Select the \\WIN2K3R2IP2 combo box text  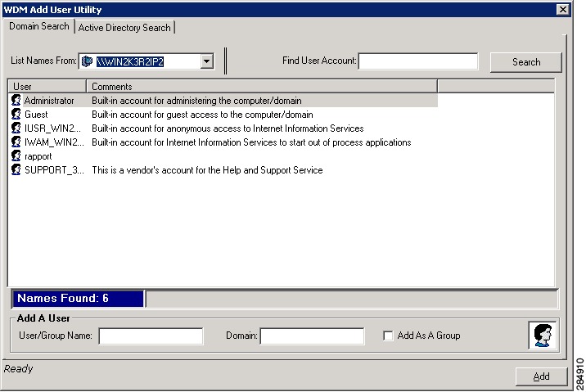click(130, 61)
